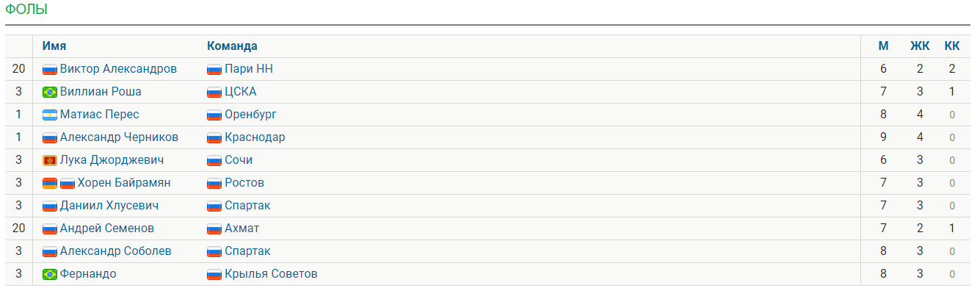980x288 pixels.
Task: Click the Russia flag beside Виктор Александров
Action: pos(50,70)
